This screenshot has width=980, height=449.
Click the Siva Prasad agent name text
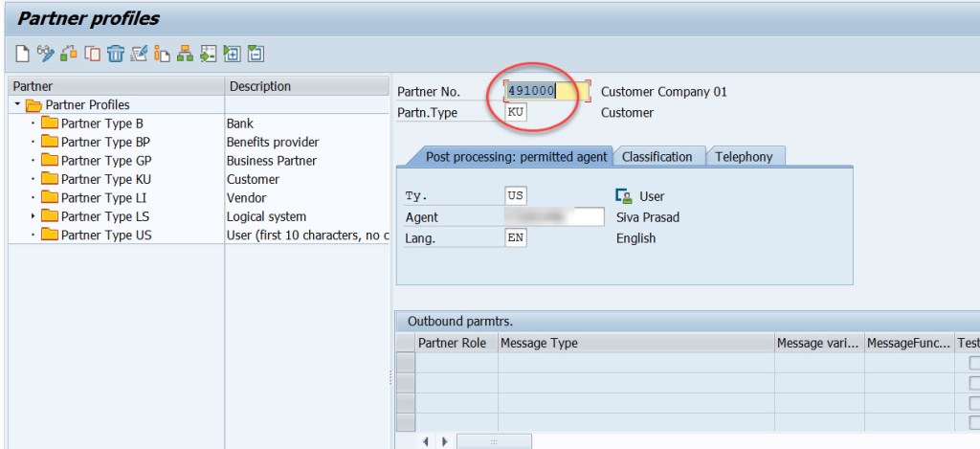[x=648, y=217]
